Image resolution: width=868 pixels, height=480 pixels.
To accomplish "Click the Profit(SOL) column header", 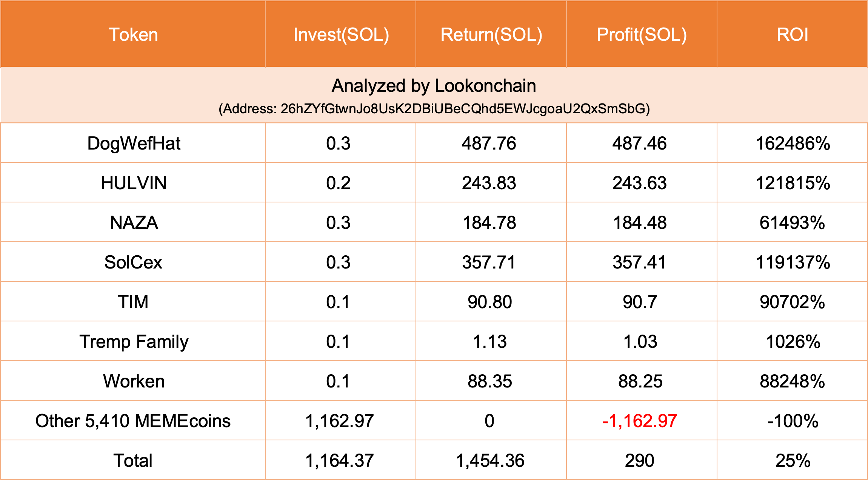I will point(641,35).
